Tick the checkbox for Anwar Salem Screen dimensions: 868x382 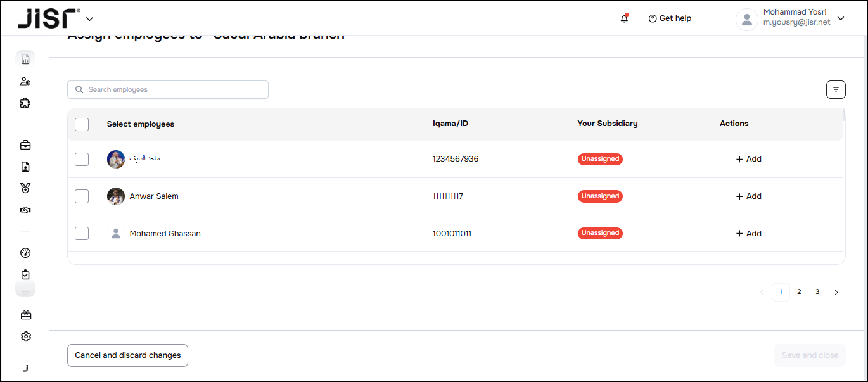pos(82,196)
